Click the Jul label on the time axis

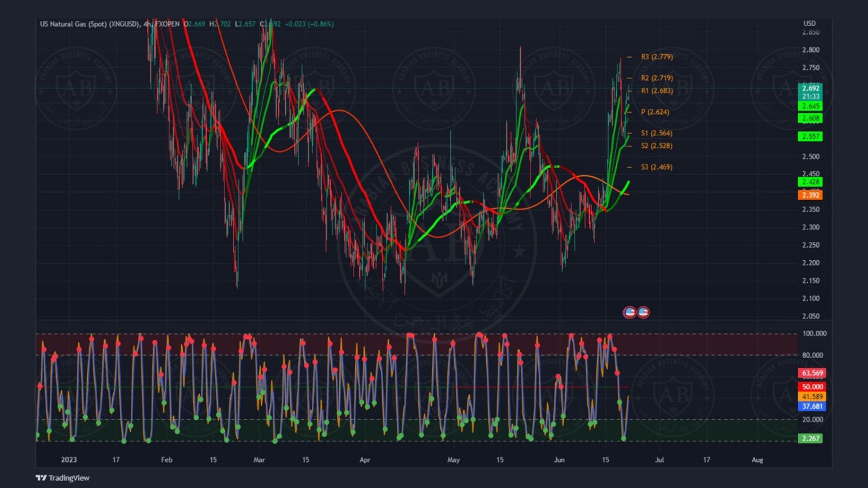(659, 460)
